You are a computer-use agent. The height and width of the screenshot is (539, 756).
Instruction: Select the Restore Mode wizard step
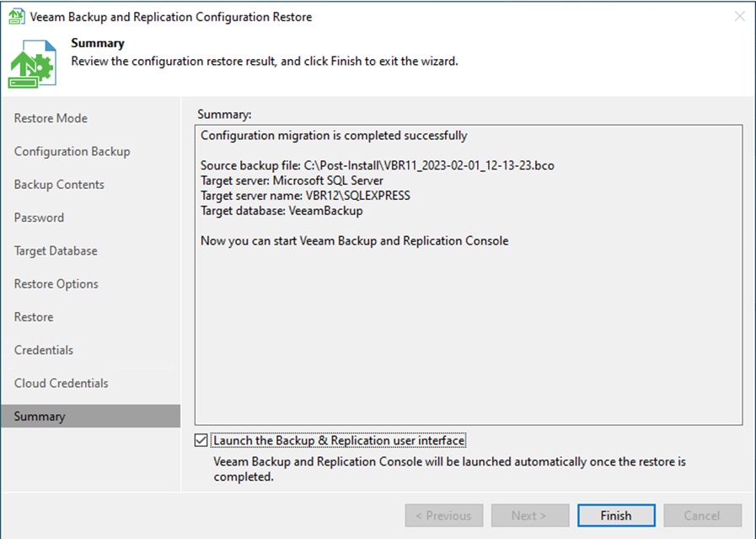[x=51, y=118]
